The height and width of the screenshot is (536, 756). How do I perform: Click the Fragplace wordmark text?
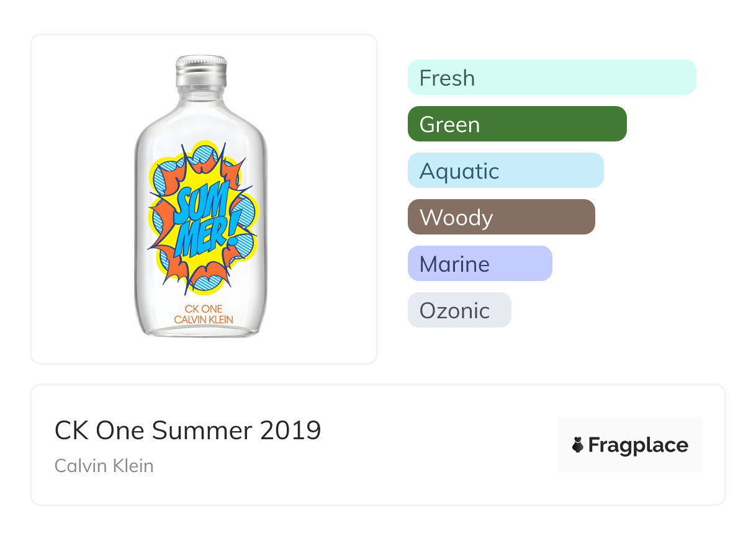pos(638,445)
